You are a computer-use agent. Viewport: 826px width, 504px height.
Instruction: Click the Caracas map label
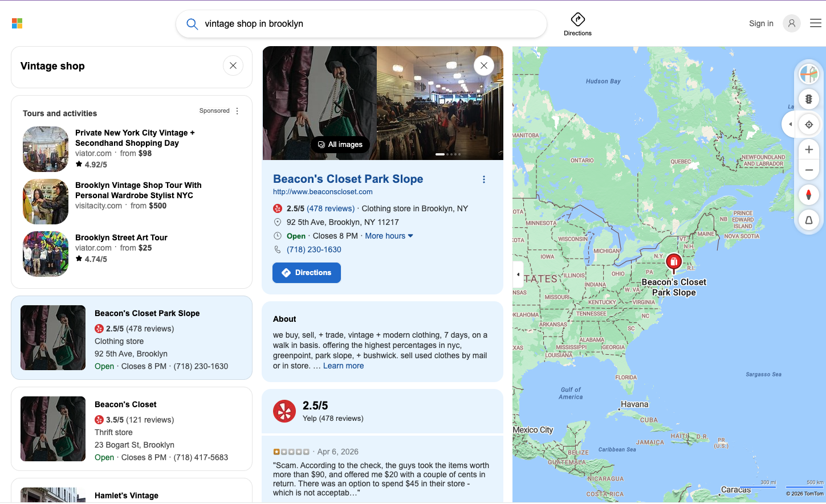(736, 490)
